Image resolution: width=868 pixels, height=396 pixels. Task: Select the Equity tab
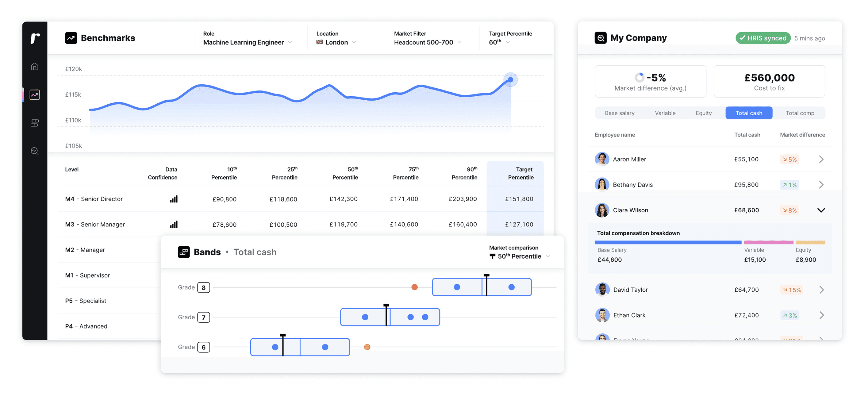(x=703, y=113)
